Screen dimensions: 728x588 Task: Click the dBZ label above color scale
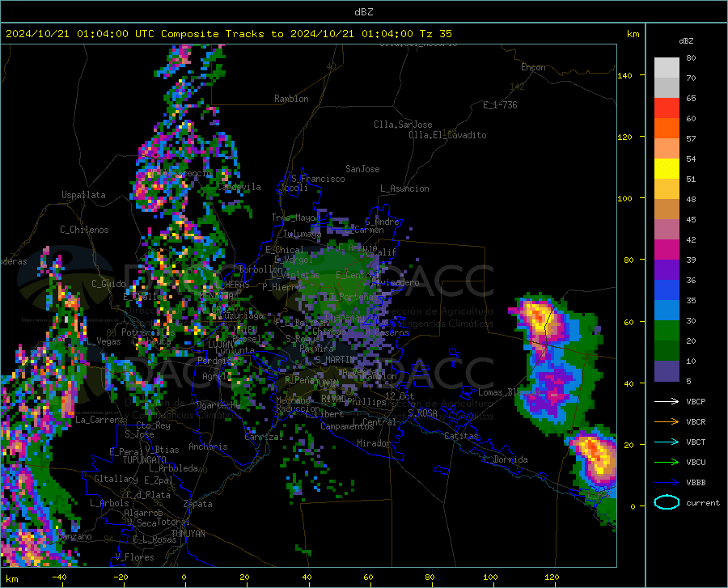(x=686, y=40)
